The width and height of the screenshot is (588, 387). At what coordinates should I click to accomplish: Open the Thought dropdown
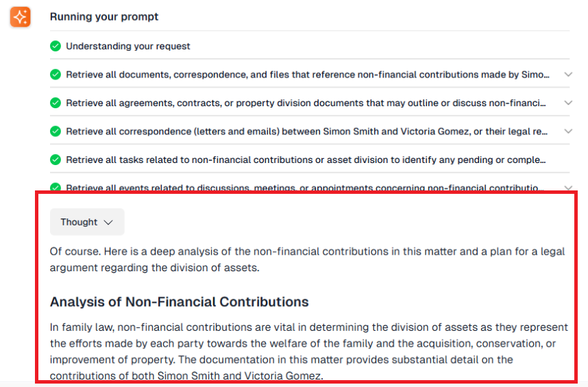[x=87, y=222]
